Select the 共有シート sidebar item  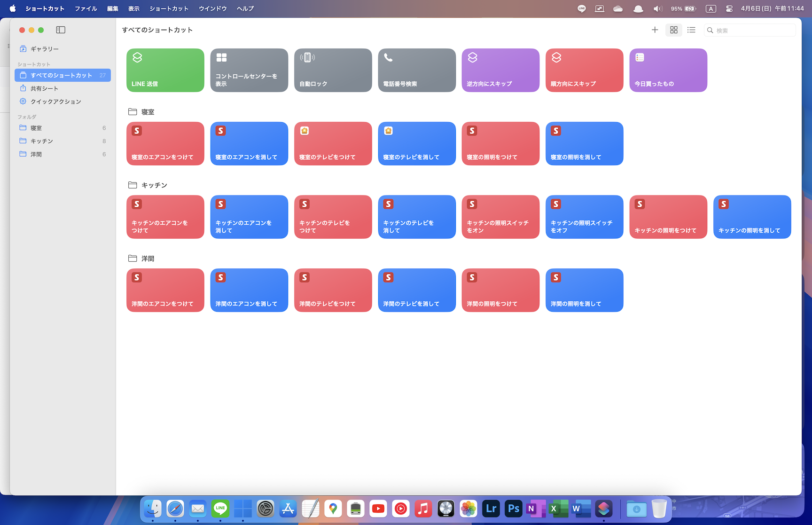click(44, 88)
